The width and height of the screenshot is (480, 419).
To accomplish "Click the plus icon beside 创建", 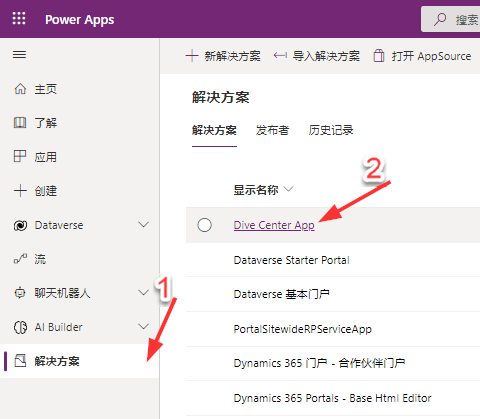I will pos(20,191).
